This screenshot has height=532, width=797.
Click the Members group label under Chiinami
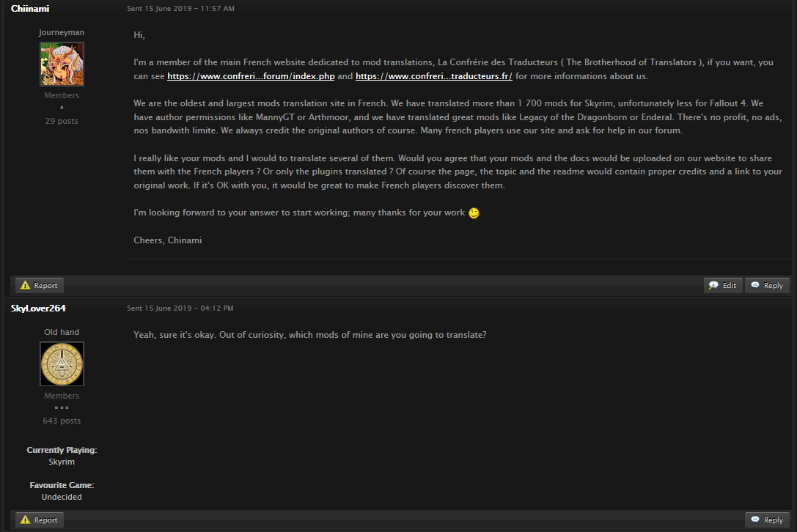62,95
